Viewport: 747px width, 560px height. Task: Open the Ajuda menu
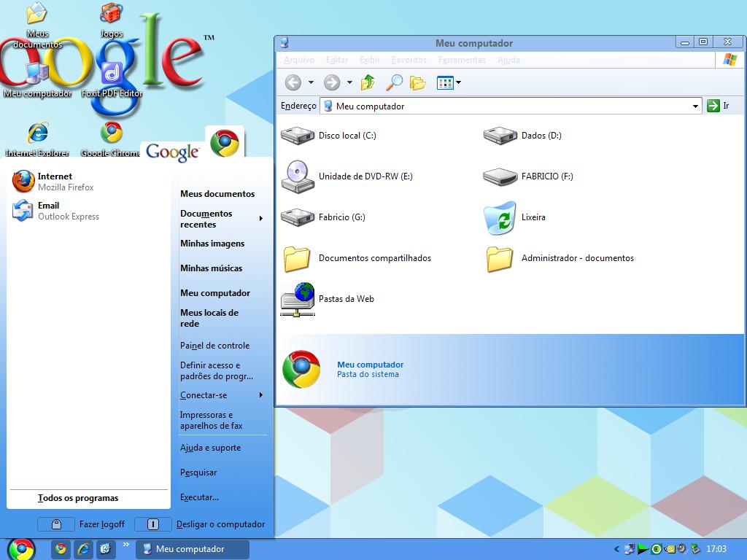[x=508, y=60]
